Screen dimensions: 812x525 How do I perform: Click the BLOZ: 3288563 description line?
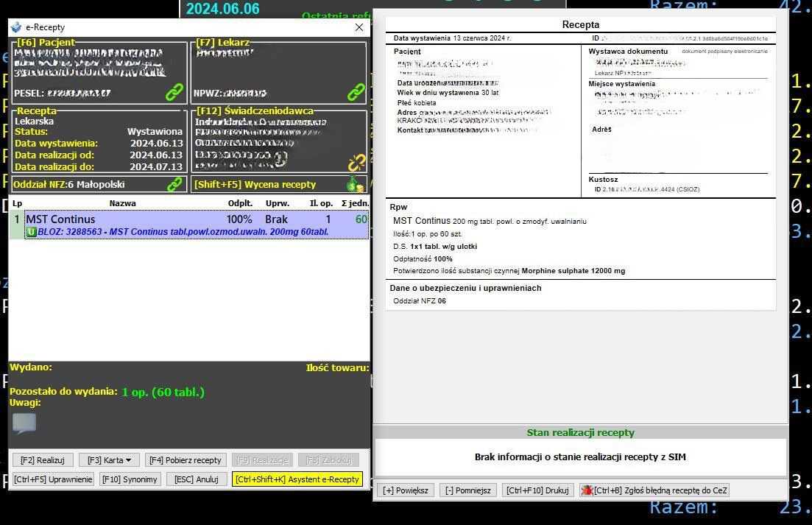pos(183,231)
